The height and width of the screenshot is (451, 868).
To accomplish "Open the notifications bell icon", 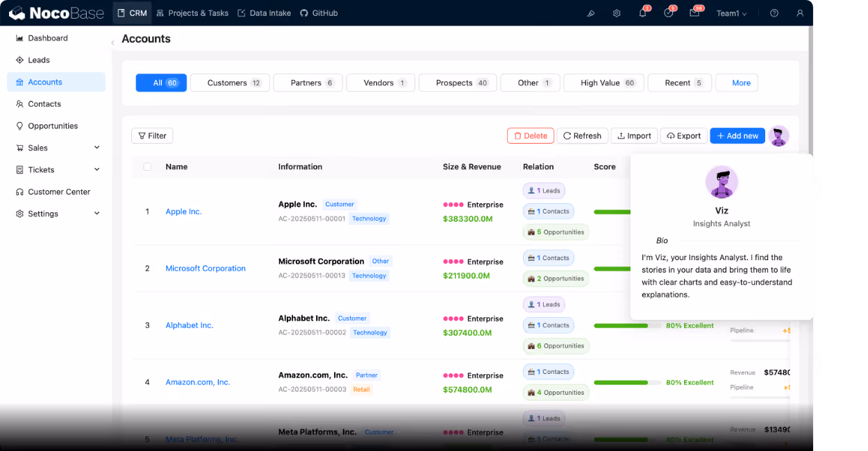I will [642, 13].
